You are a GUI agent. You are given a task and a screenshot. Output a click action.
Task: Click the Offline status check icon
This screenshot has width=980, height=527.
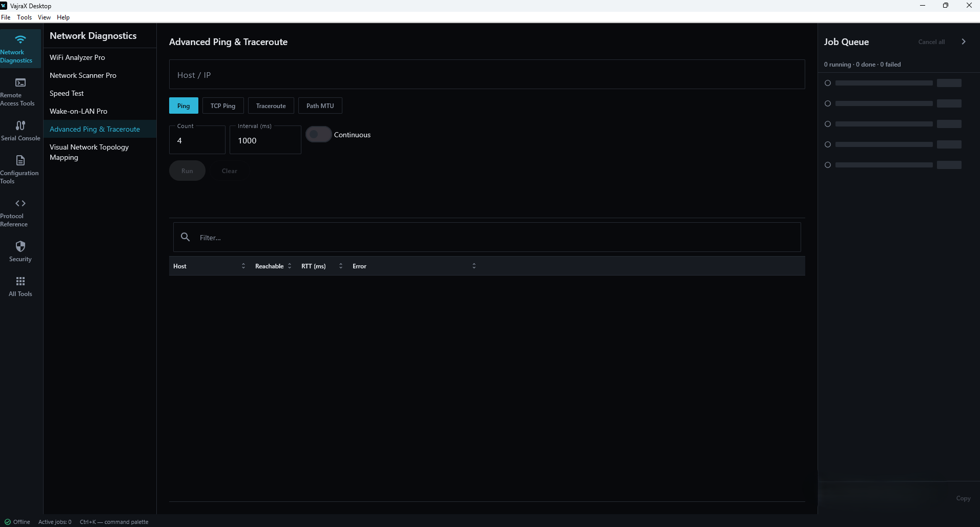[8, 522]
